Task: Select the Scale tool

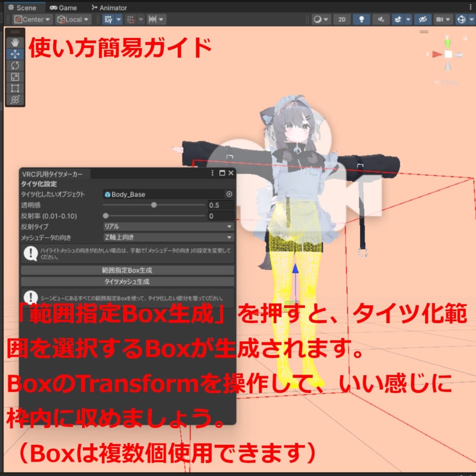Action: coord(15,76)
